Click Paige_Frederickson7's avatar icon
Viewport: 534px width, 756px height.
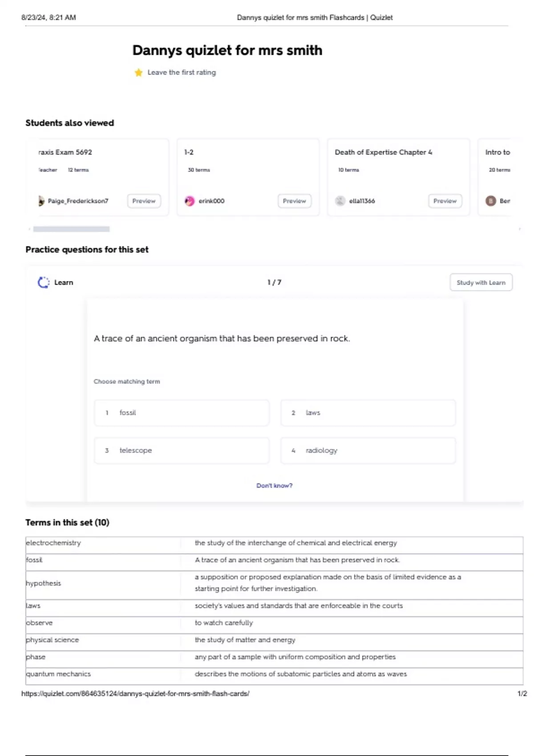[x=41, y=201]
